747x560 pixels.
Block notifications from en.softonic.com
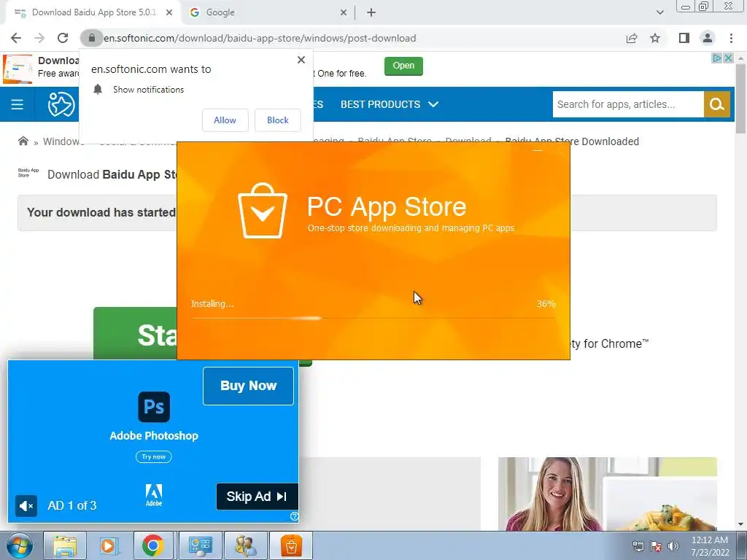(278, 120)
